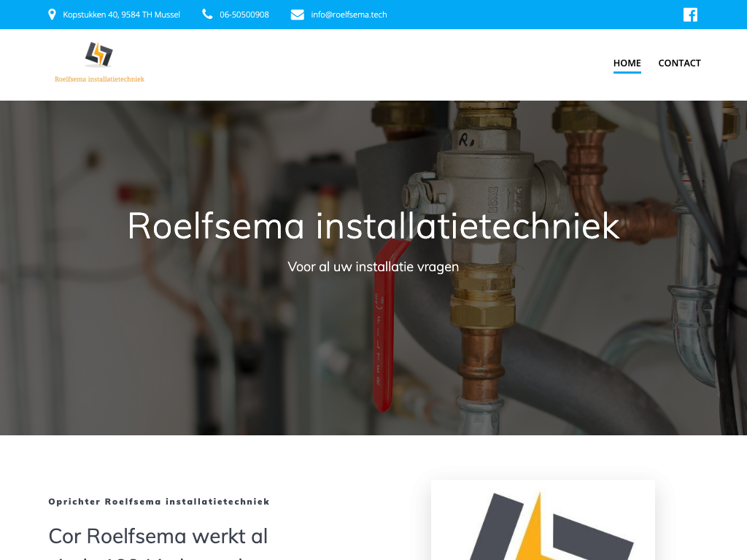Call the number 06-50500908
This screenshot has width=747, height=560.
click(x=244, y=15)
